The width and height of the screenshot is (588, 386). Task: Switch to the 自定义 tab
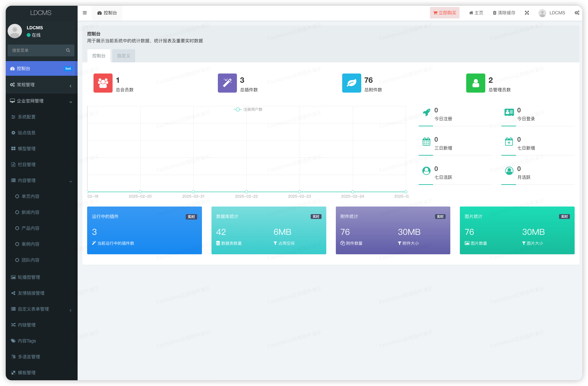123,56
